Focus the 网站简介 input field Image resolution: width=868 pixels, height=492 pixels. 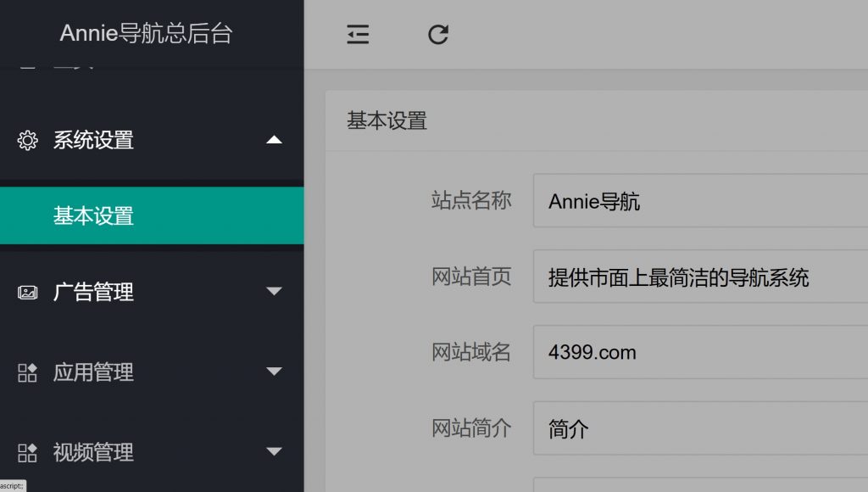pos(701,428)
